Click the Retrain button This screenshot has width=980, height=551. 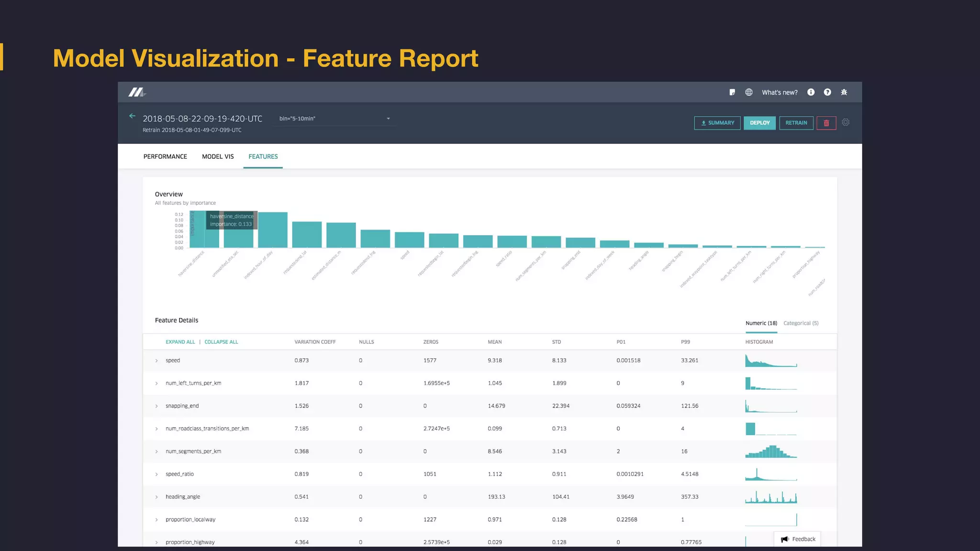click(796, 123)
